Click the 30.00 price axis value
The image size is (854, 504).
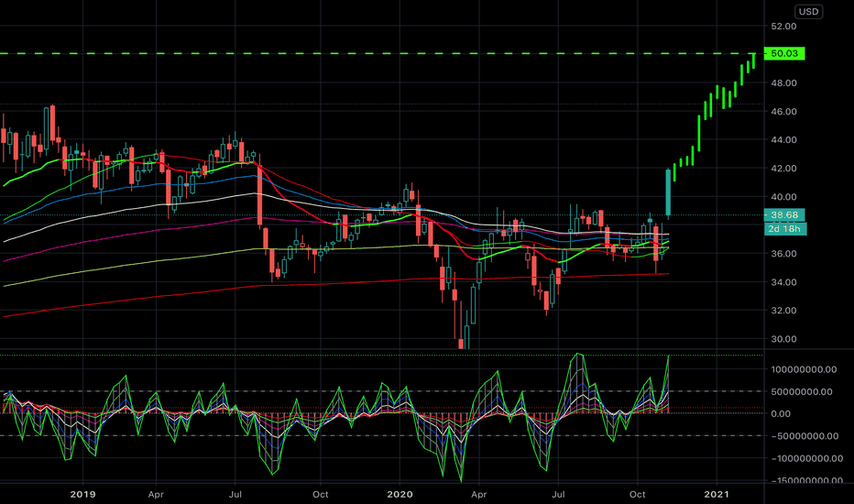coord(783,339)
